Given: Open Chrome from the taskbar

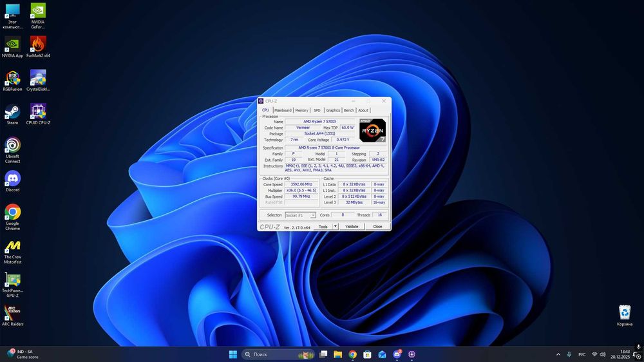Looking at the screenshot, I should 352,354.
